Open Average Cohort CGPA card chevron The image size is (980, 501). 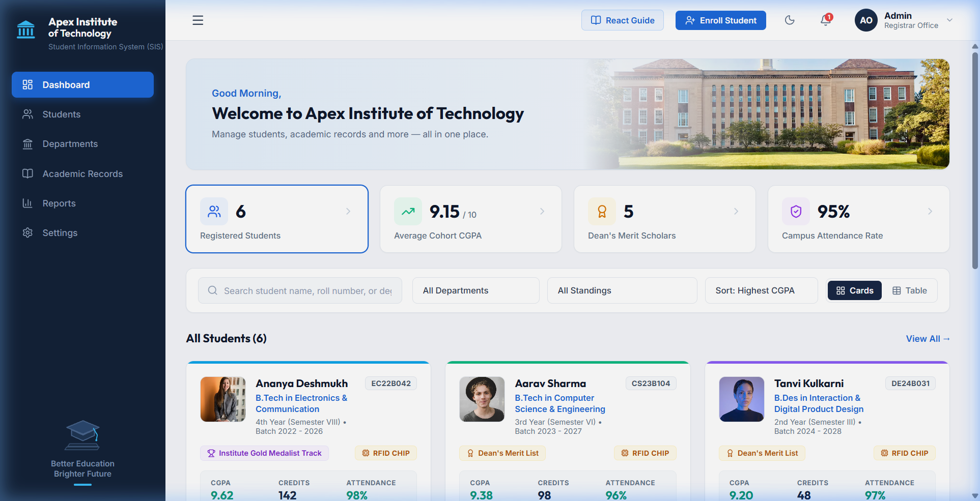pos(542,211)
